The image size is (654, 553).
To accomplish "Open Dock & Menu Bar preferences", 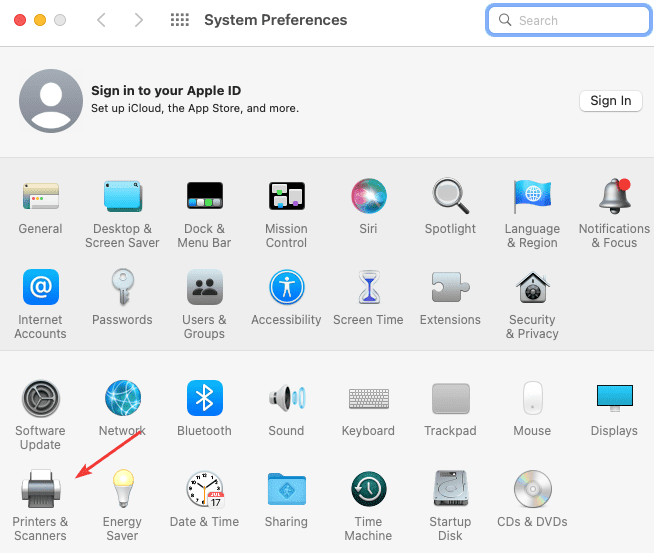I will pos(204,196).
